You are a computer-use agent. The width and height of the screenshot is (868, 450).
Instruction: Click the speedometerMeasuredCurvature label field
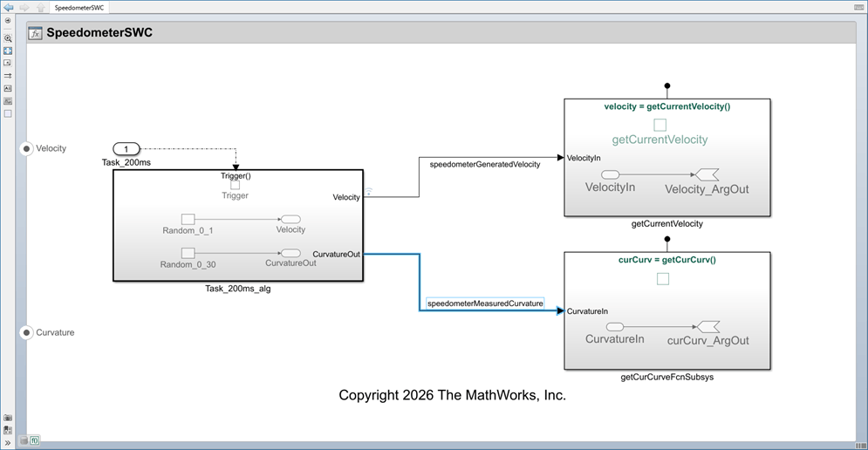pos(485,303)
